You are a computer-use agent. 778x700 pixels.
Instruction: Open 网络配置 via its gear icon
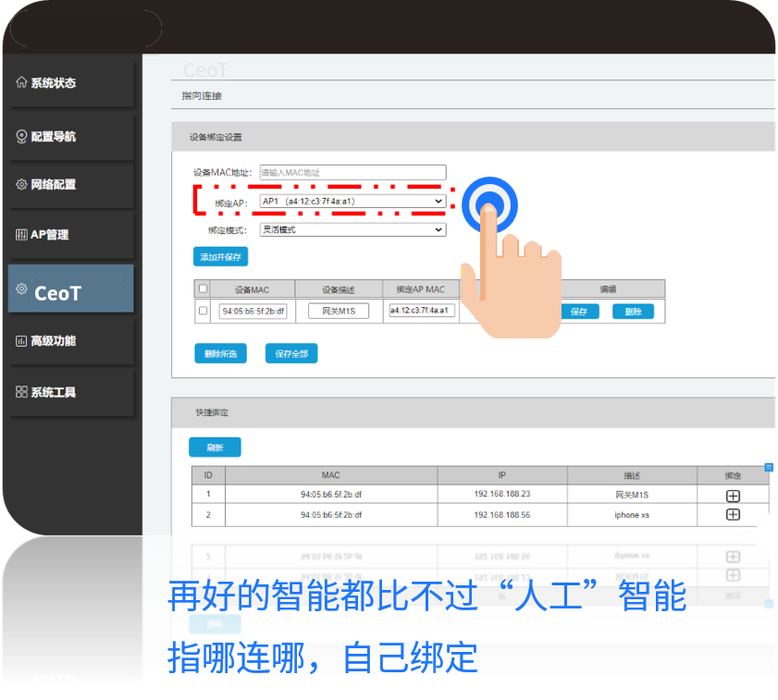(x=22, y=184)
